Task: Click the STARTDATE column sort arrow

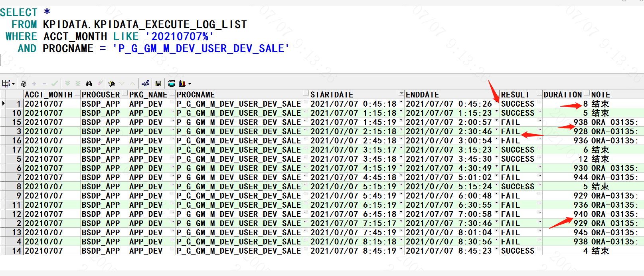Action: click(x=401, y=94)
